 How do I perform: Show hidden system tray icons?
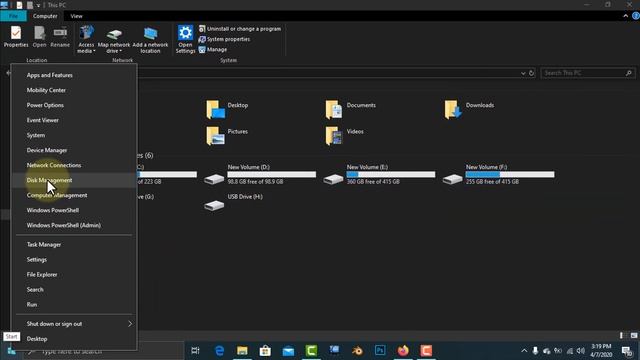[x=524, y=351]
